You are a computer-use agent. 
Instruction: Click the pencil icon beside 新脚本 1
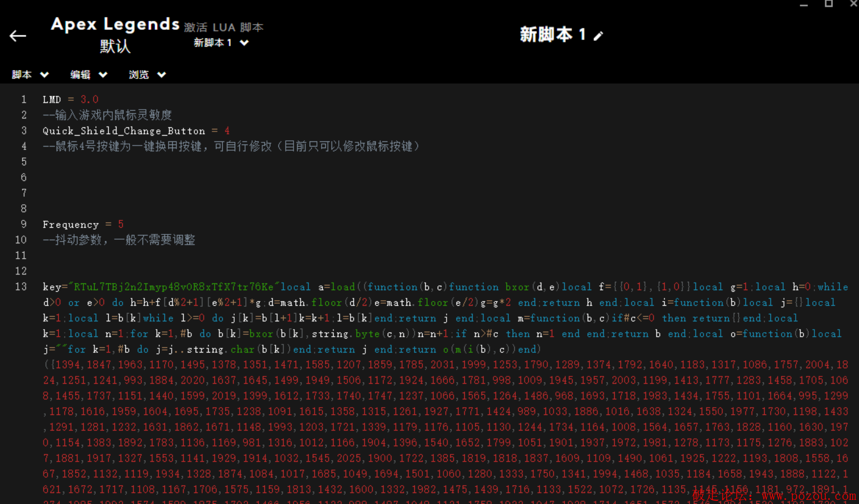coord(598,36)
